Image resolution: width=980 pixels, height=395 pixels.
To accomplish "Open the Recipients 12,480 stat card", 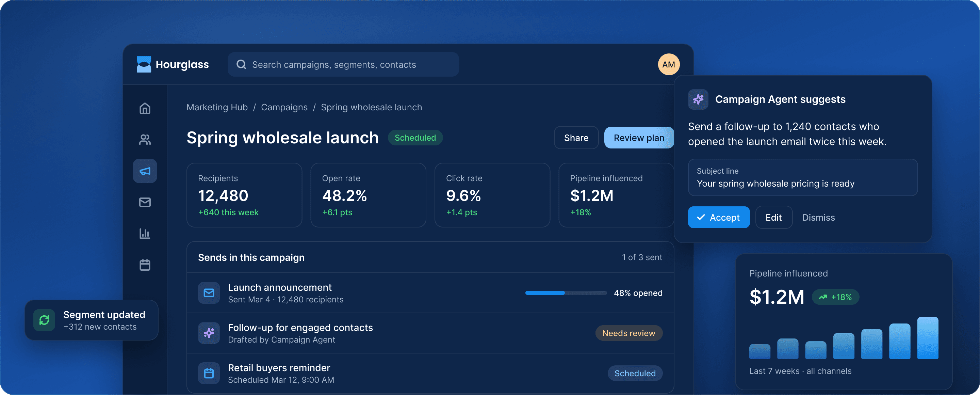I will [x=244, y=195].
